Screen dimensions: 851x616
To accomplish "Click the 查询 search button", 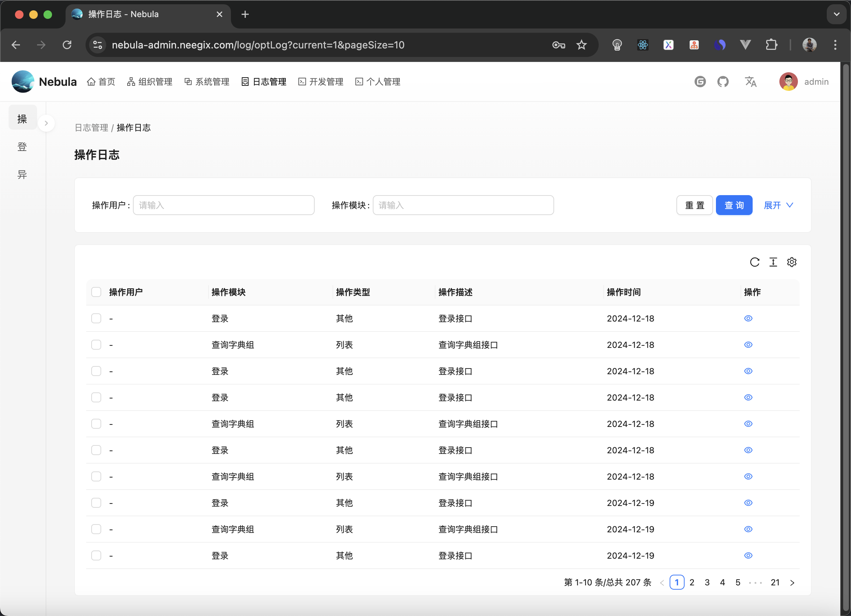I will 733,205.
